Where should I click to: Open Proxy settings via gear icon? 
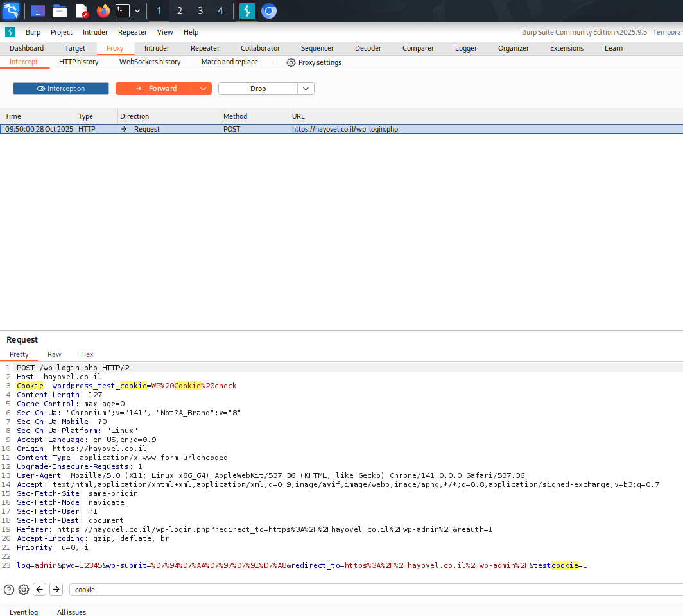pos(314,62)
